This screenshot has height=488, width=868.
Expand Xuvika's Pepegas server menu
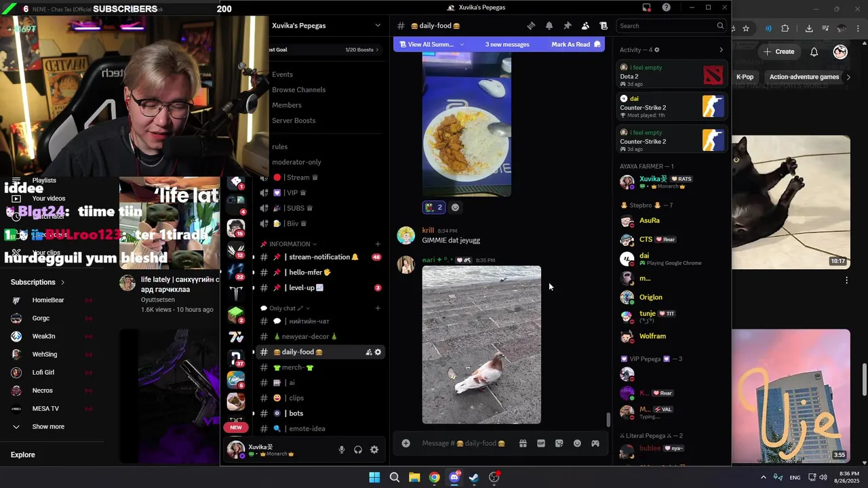(x=378, y=26)
